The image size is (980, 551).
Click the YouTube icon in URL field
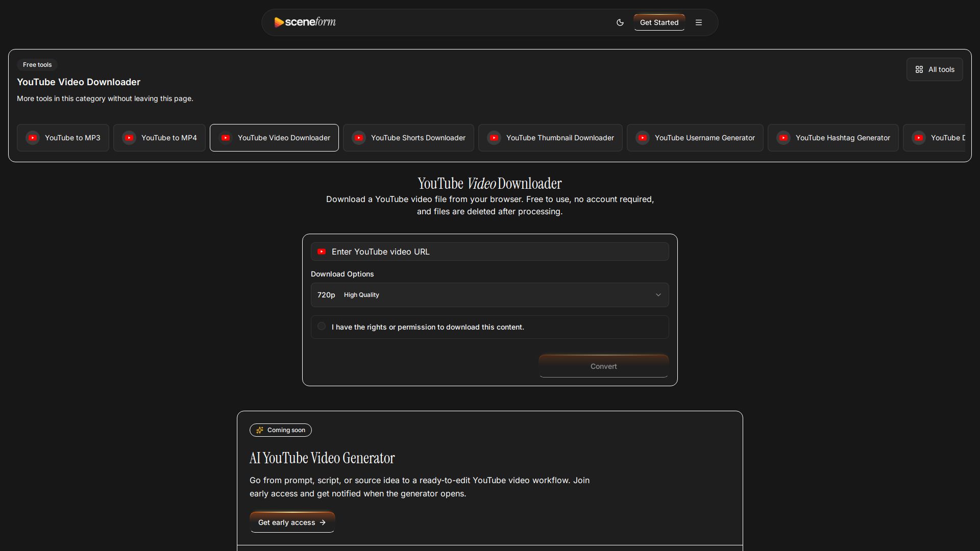click(x=322, y=252)
